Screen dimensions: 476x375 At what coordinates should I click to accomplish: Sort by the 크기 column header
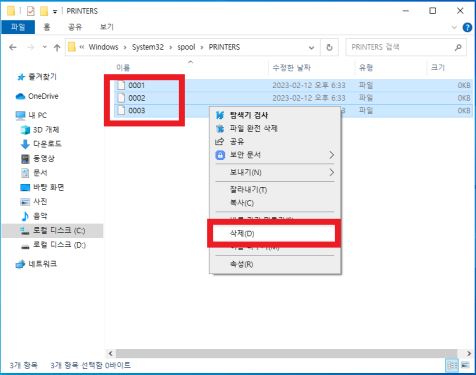pyautogui.click(x=438, y=68)
